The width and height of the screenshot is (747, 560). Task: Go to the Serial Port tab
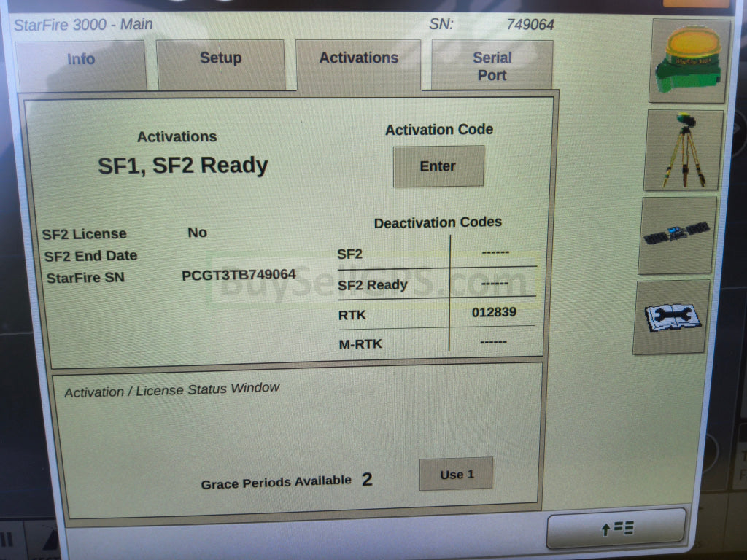492,66
